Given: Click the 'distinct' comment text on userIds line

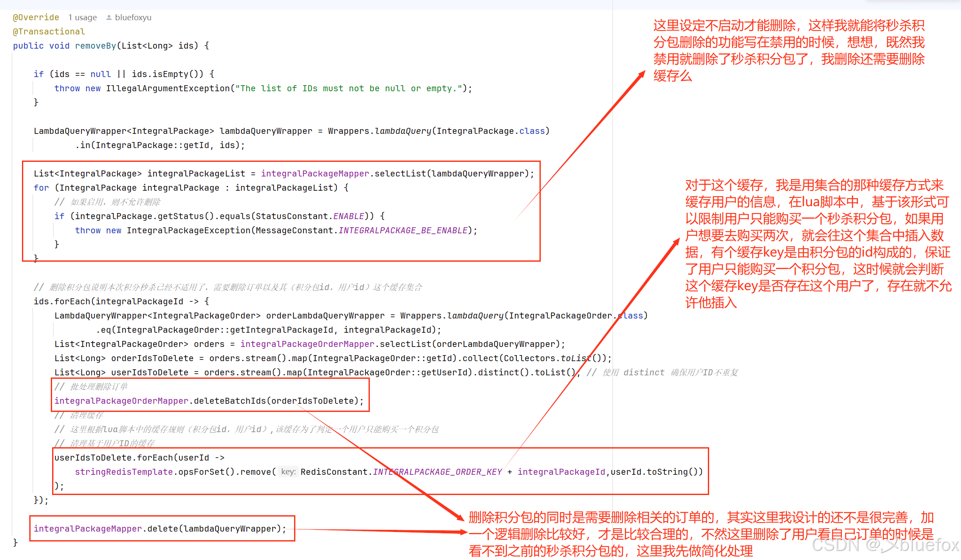Looking at the screenshot, I should [644, 373].
